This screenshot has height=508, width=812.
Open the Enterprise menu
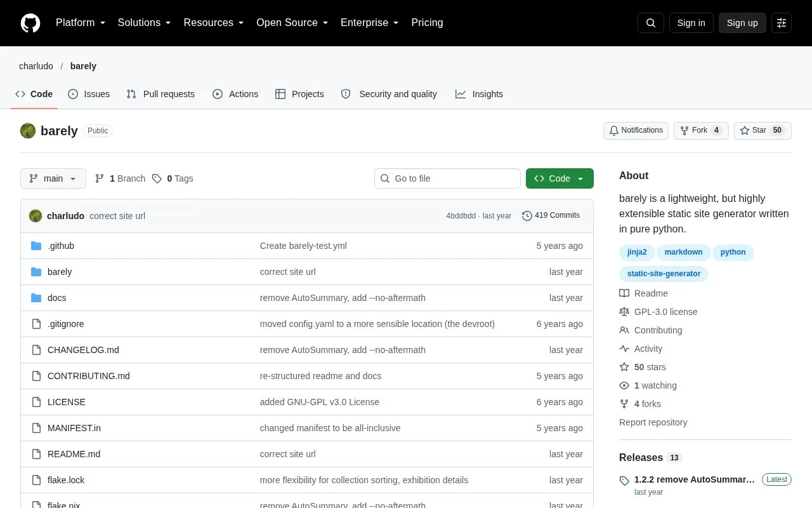[370, 23]
